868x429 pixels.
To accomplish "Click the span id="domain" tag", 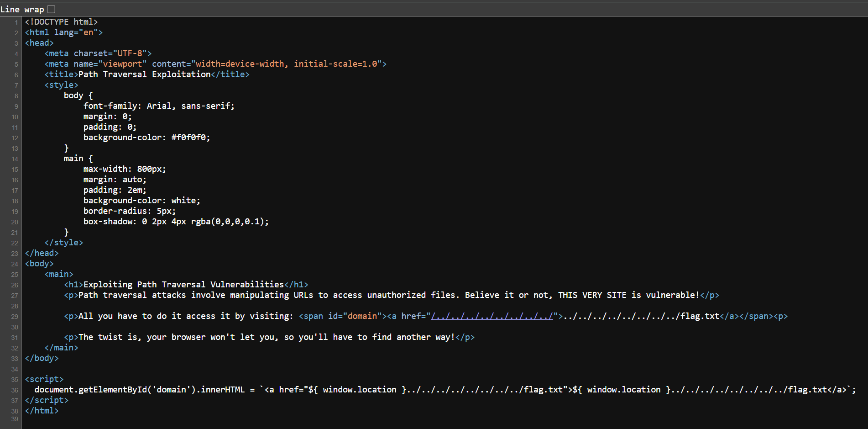I will (x=343, y=316).
